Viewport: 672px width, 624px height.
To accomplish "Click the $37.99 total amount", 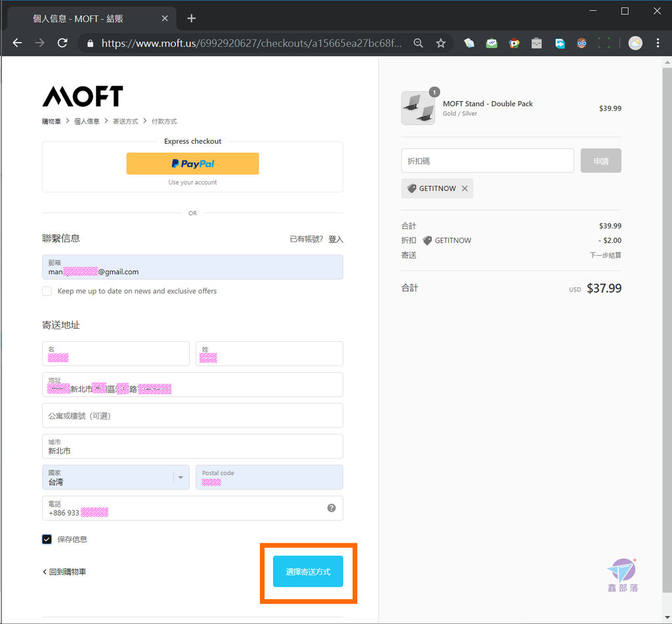I will tap(604, 288).
